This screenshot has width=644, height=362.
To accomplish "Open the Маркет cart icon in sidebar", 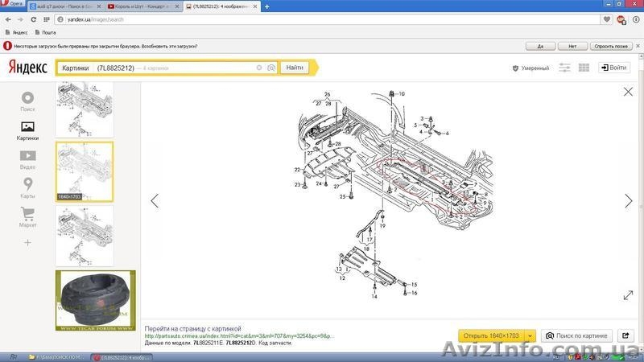I will pos(27,216).
